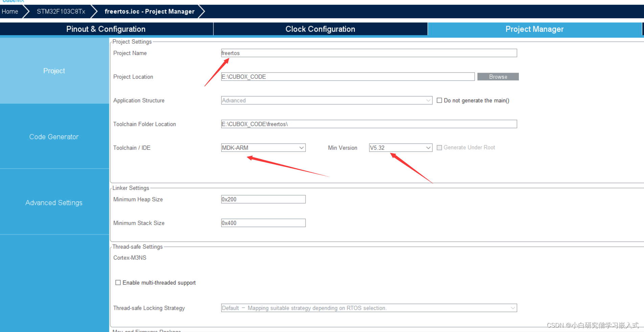Click the Thread-safe Locking Strategy label

149,308
